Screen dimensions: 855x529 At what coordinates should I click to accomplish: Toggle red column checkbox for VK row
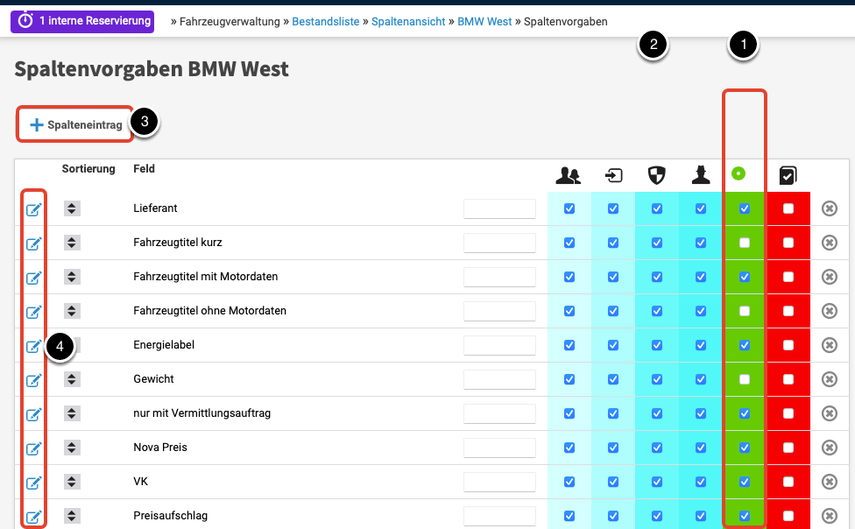788,482
